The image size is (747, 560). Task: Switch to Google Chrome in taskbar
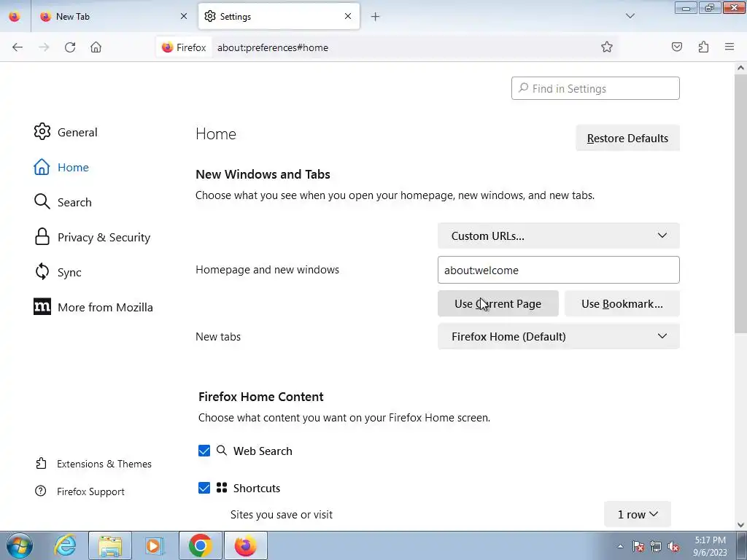click(x=200, y=545)
